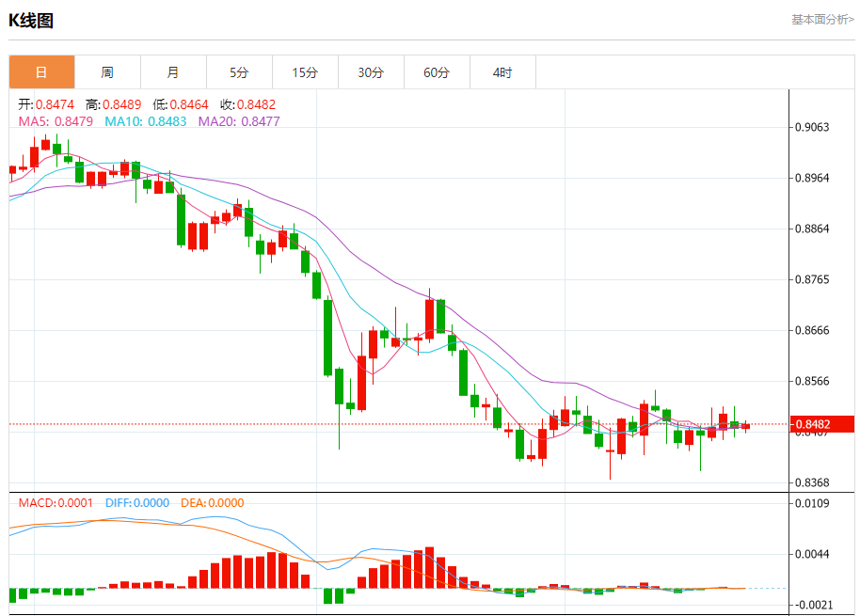Select the 日 daily chart tab
This screenshot has width=860, height=616.
41,71
